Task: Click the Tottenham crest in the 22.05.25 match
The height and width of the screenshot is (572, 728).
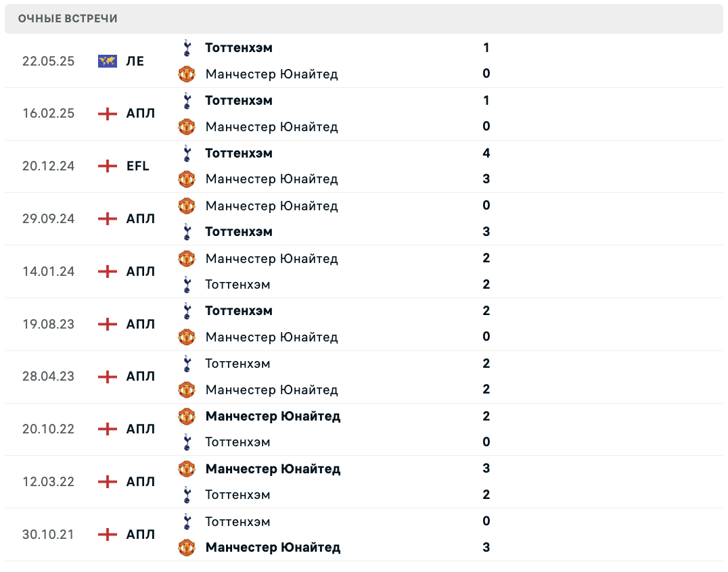Action: [187, 48]
